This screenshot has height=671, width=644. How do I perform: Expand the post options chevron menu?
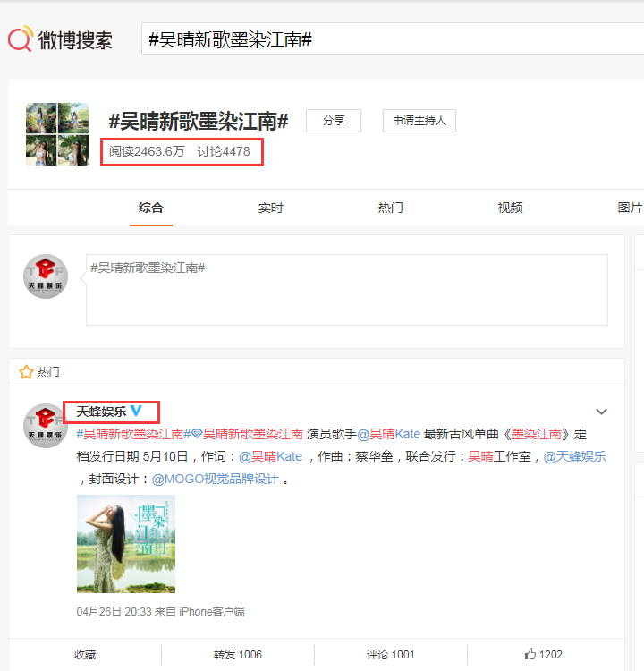point(602,412)
